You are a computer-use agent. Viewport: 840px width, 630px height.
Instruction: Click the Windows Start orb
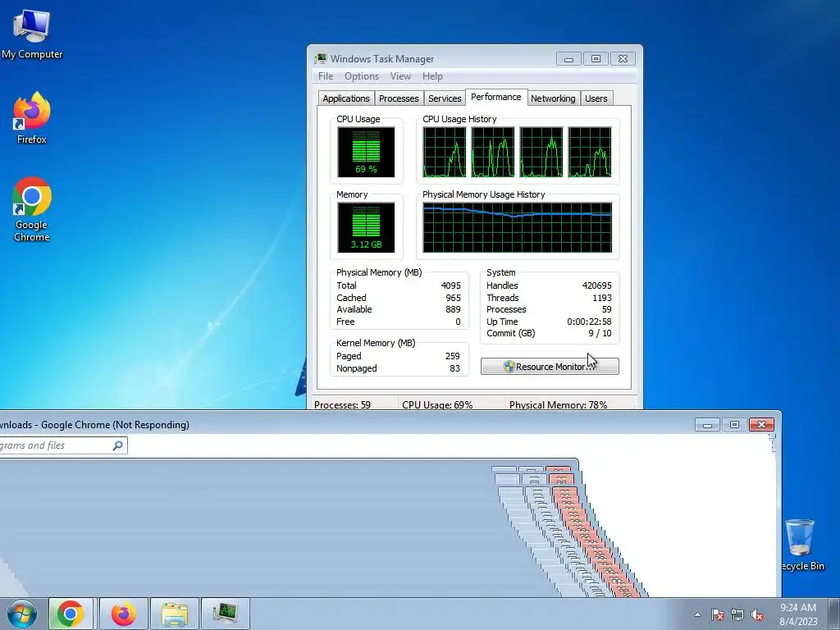[21, 614]
